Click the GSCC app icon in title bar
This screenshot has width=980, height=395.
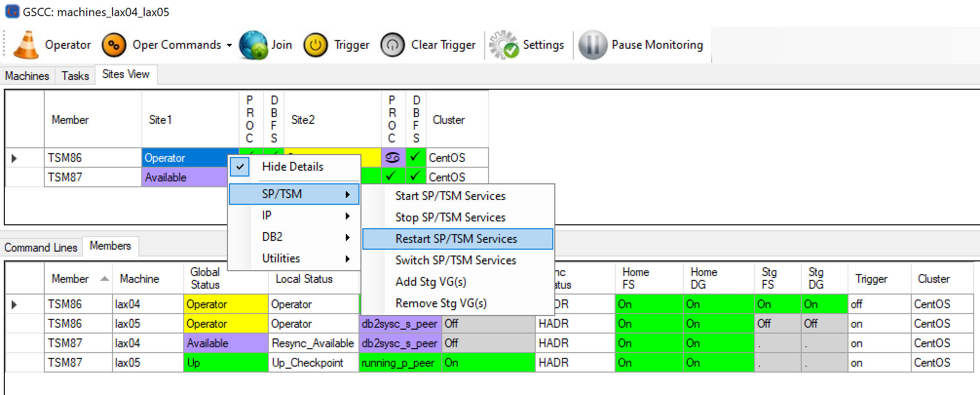click(12, 12)
